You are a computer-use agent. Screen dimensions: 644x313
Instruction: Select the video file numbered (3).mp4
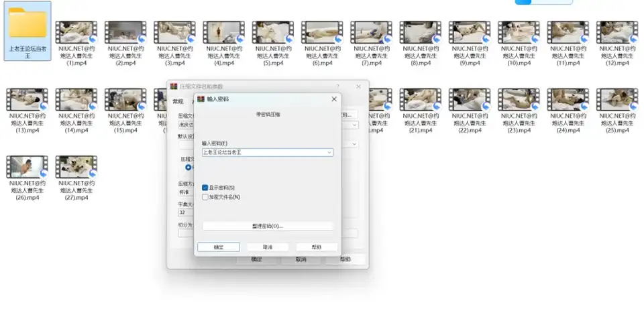coord(175,44)
